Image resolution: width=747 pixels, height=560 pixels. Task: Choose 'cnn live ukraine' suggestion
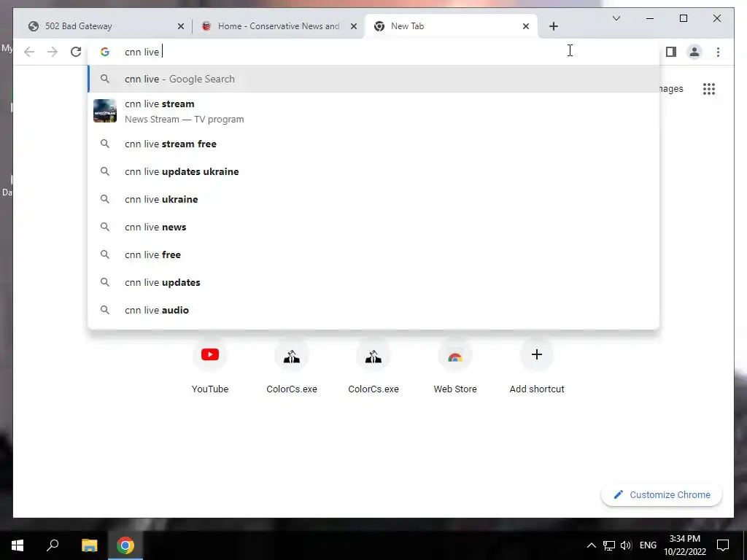pyautogui.click(x=374, y=199)
